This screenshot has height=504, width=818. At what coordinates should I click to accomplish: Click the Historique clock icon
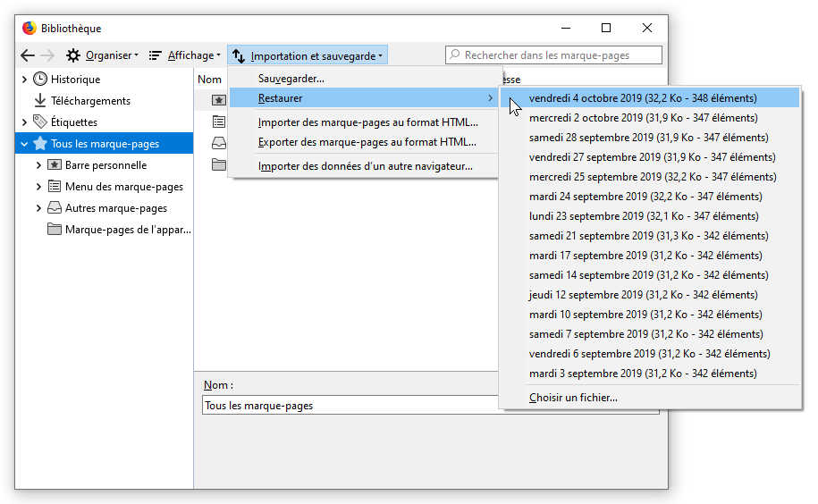40,79
